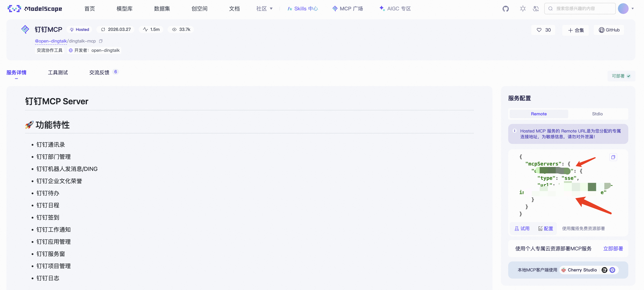
Task: Copy the mcpServers JSON config
Action: tap(613, 157)
